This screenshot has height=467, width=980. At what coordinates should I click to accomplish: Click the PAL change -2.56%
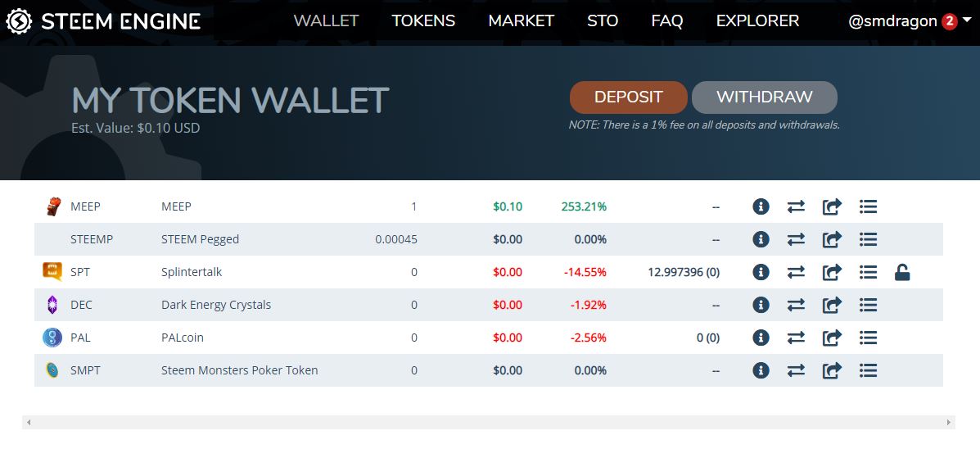coord(588,338)
